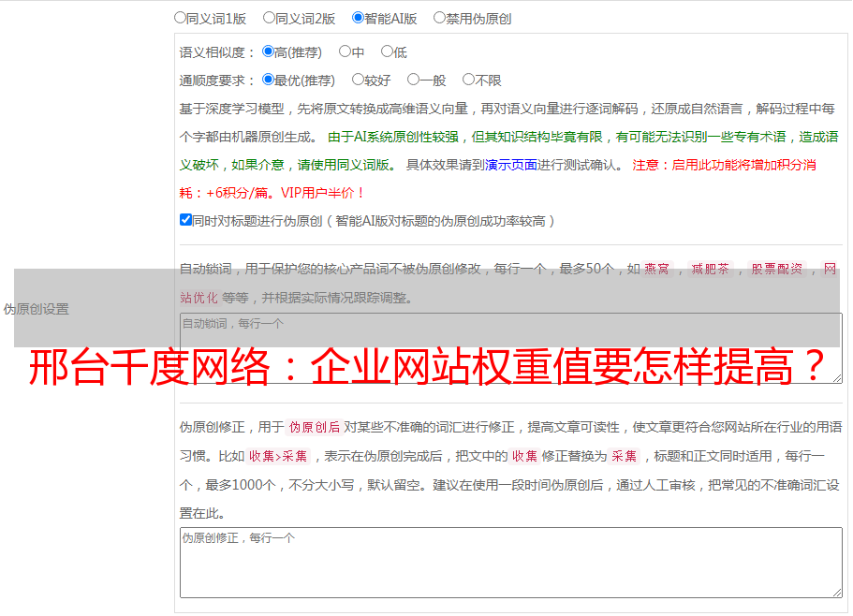
Task: Click the 伪原创设置 section label
Action: click(x=36, y=309)
